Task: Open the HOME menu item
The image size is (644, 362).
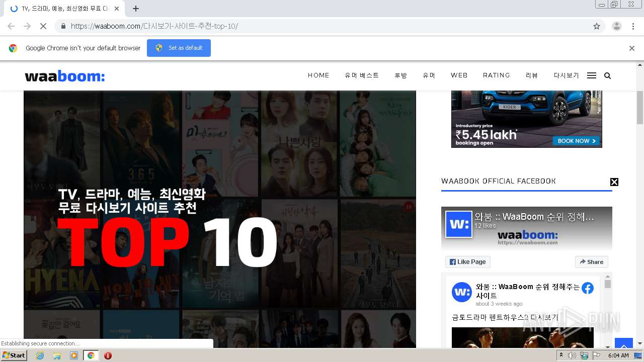Action: point(318,75)
